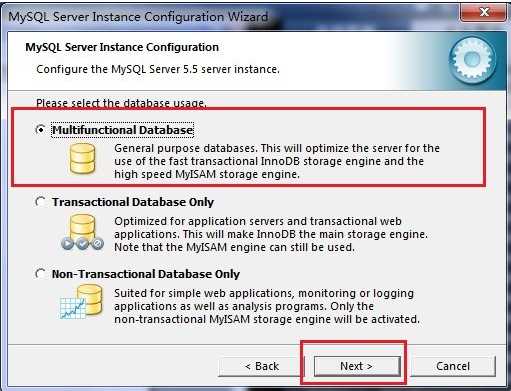
Task: Select the Multifunctional Database radio button
Action: (x=40, y=129)
